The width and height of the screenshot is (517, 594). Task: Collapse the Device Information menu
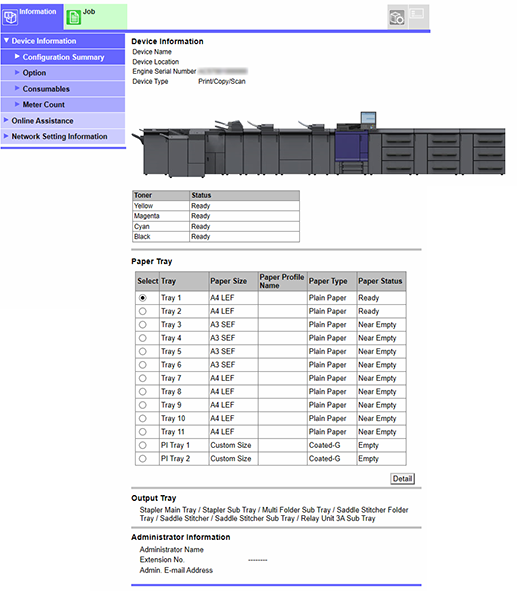tap(63, 41)
